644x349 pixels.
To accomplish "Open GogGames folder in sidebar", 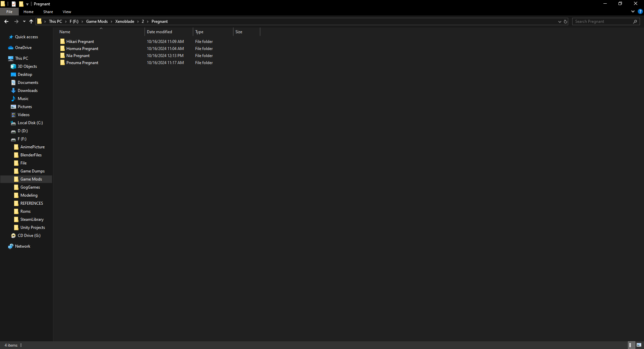I will 30,187.
